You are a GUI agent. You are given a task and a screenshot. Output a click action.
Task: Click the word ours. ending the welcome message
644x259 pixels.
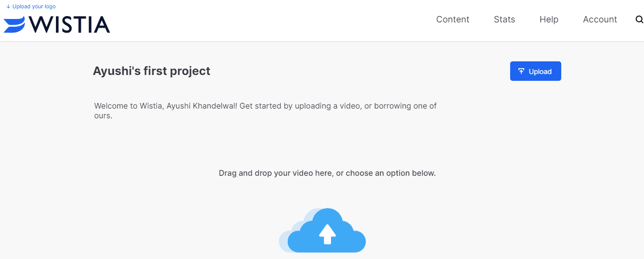103,116
